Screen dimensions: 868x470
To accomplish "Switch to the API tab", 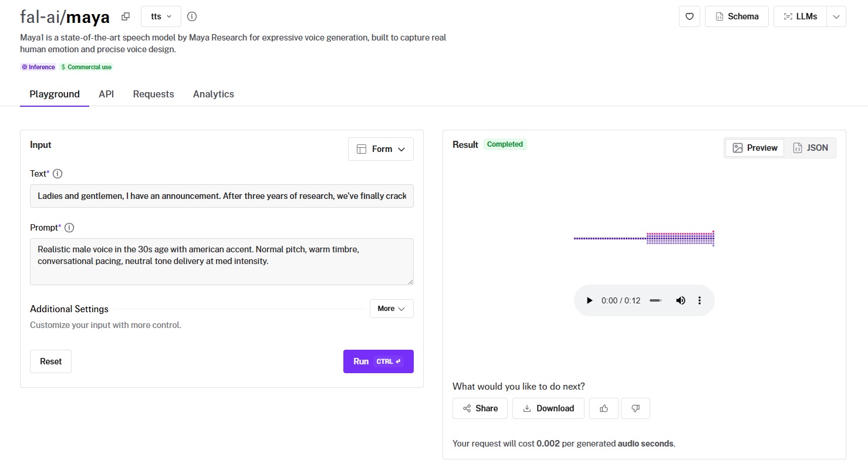I will [x=106, y=94].
